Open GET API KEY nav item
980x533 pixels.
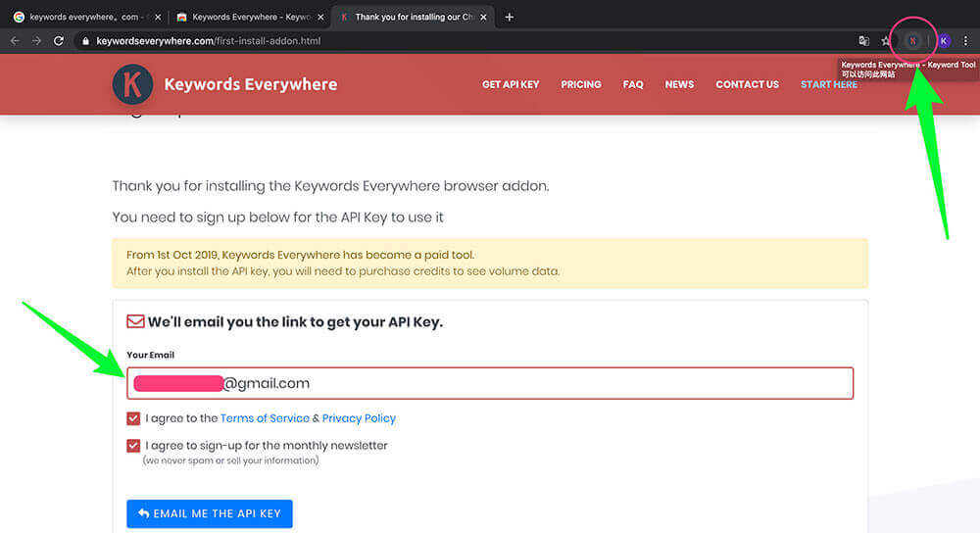[511, 84]
